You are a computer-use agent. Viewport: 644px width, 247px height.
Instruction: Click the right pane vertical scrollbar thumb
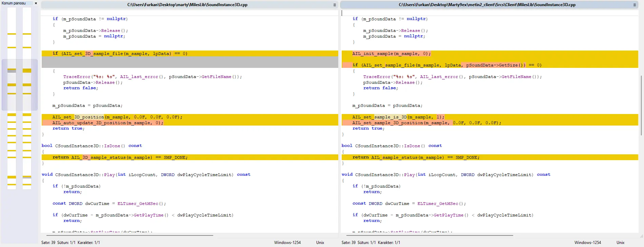[x=641, y=105]
